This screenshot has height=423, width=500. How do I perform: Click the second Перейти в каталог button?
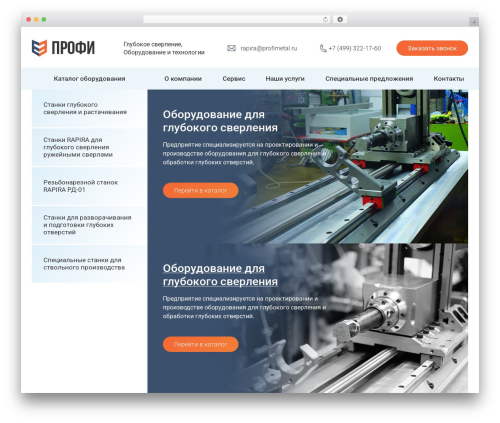[x=200, y=344]
